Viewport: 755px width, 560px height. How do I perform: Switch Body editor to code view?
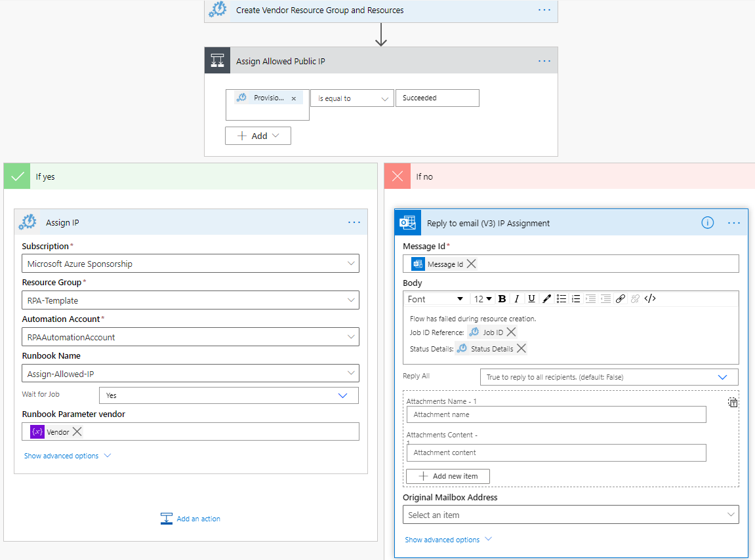(650, 299)
